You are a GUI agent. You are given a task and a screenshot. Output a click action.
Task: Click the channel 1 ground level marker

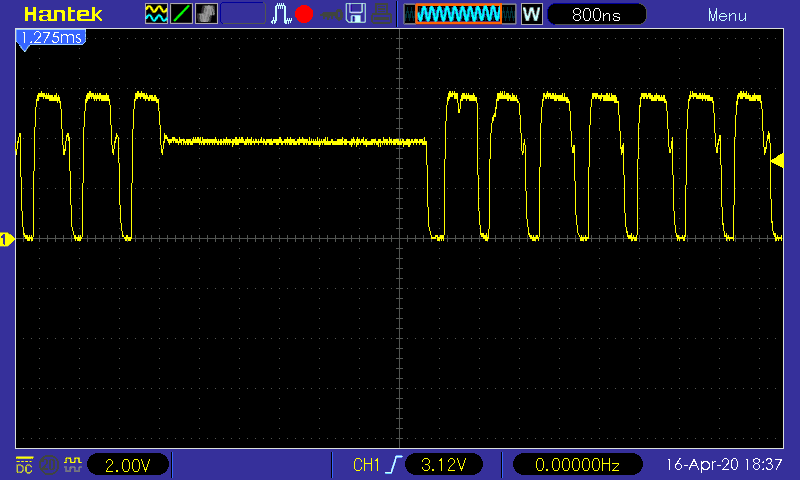pyautogui.click(x=7, y=239)
